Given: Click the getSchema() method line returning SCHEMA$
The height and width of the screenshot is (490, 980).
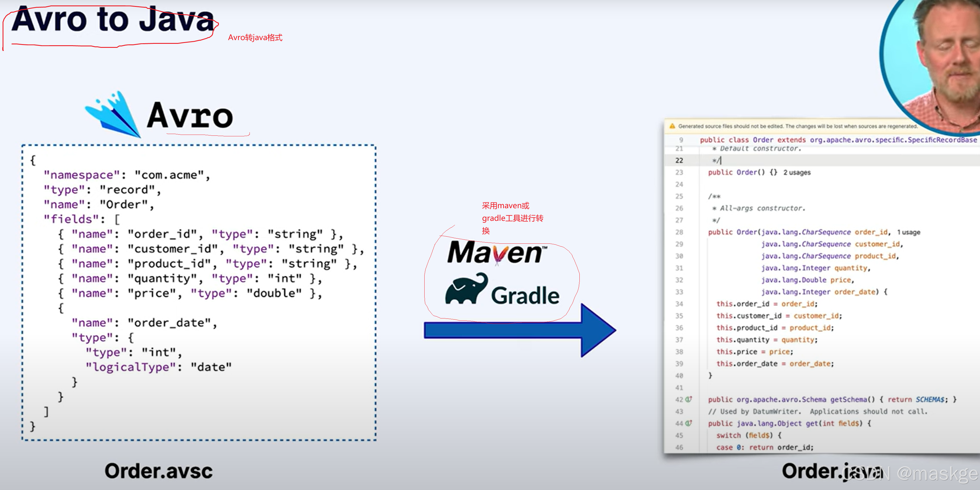Looking at the screenshot, I should pos(832,400).
